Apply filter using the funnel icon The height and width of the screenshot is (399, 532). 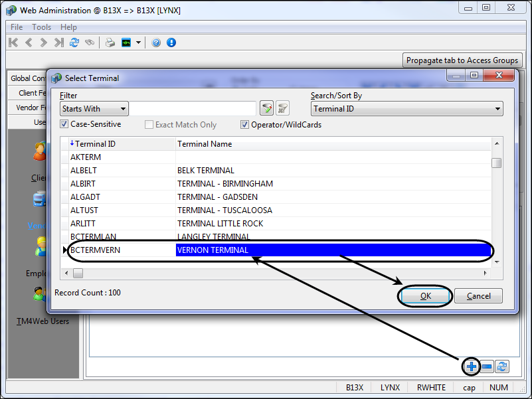click(x=266, y=109)
